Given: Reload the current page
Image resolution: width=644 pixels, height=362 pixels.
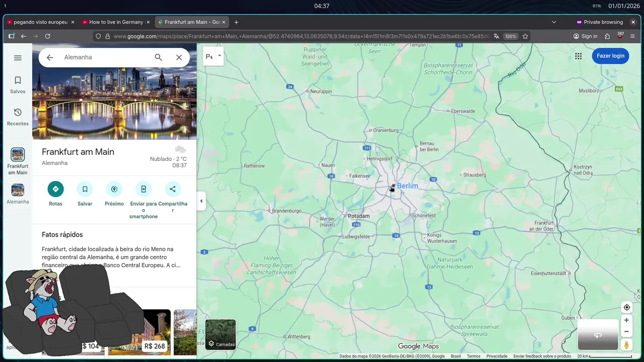Looking at the screenshot, I should pos(47,36).
